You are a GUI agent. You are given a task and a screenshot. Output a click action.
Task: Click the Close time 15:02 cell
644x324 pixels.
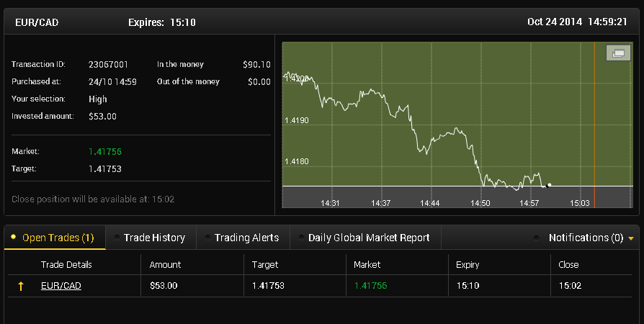pos(570,286)
